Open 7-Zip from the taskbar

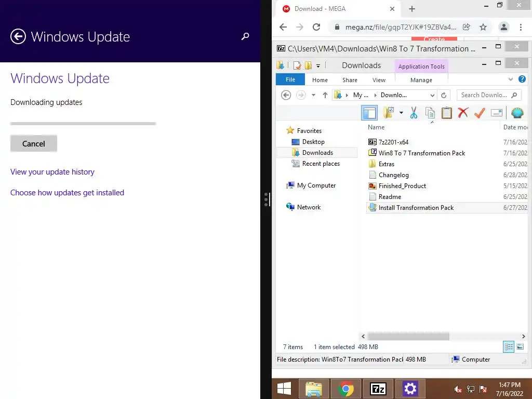pyautogui.click(x=378, y=389)
